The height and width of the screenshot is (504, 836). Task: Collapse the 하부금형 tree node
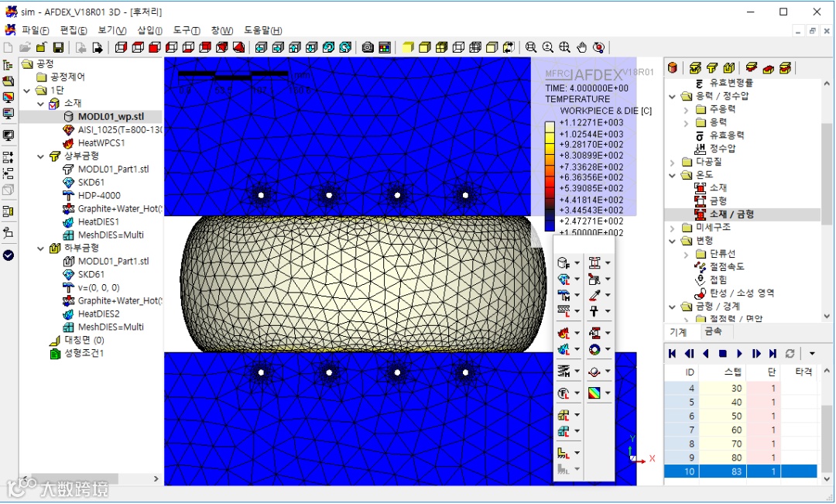tap(40, 249)
